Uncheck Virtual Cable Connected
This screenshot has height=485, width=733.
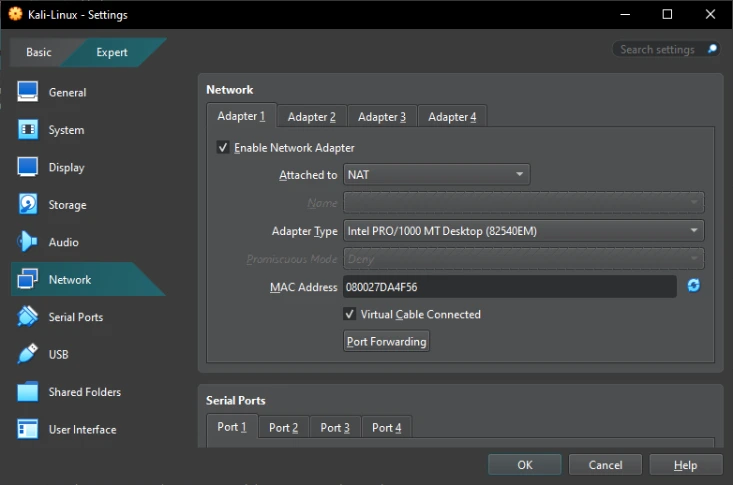click(350, 314)
